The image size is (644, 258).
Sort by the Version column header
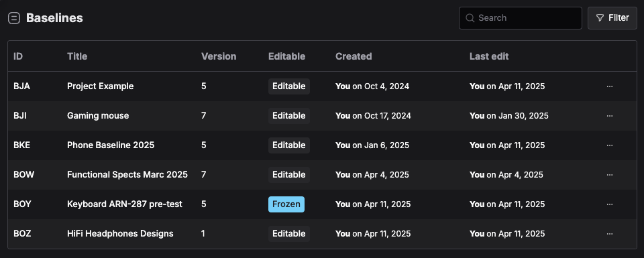pyautogui.click(x=219, y=56)
